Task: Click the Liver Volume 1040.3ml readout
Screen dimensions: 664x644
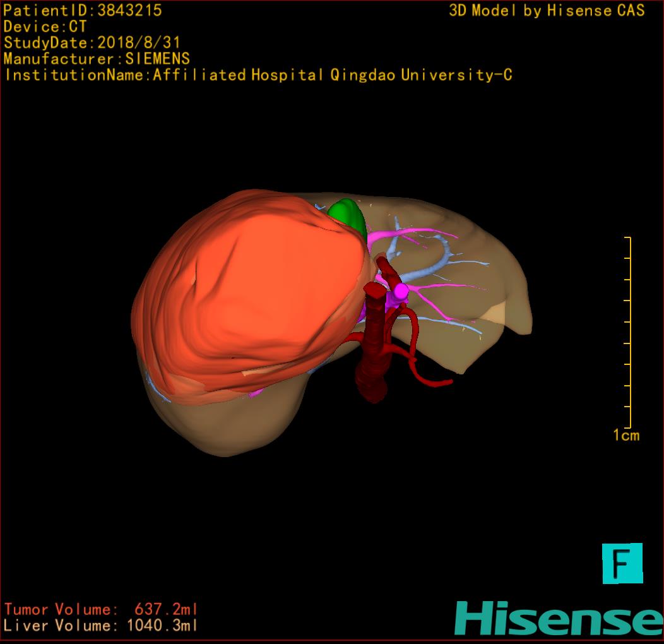Action: (x=101, y=626)
